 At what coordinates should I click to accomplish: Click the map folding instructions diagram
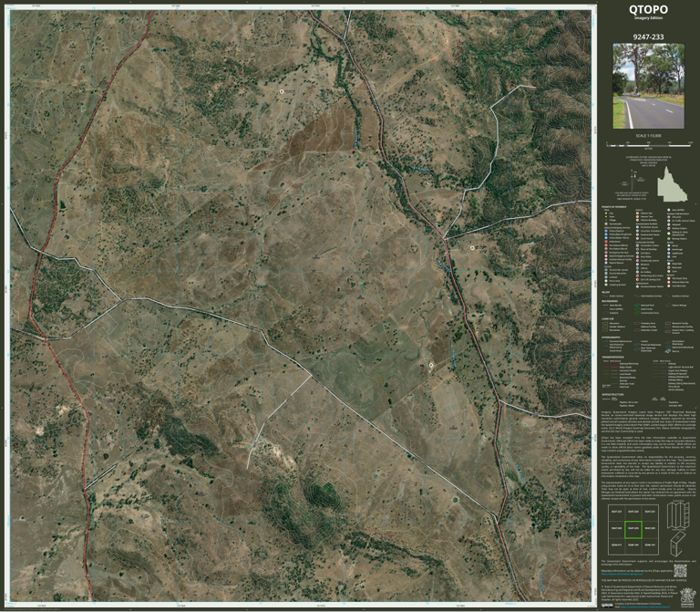pyautogui.click(x=678, y=529)
